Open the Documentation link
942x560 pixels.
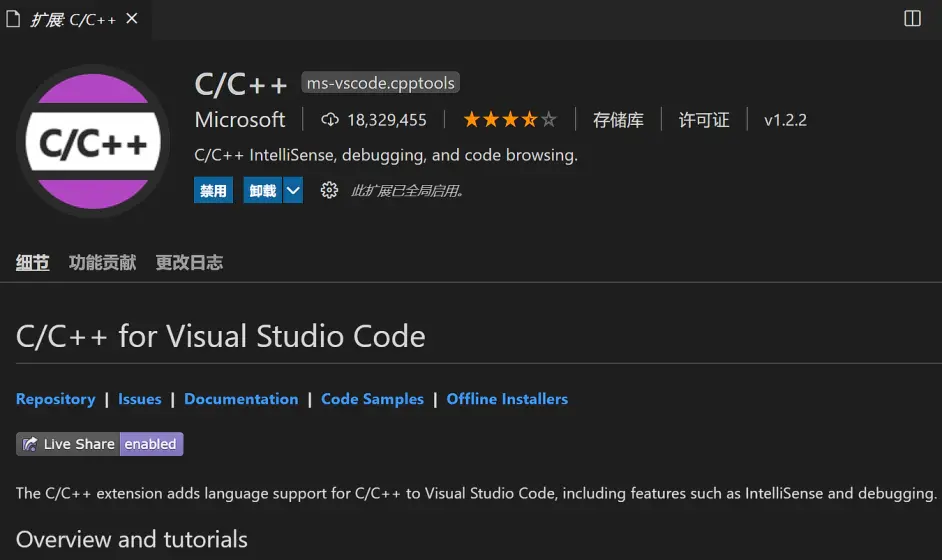[x=241, y=399]
